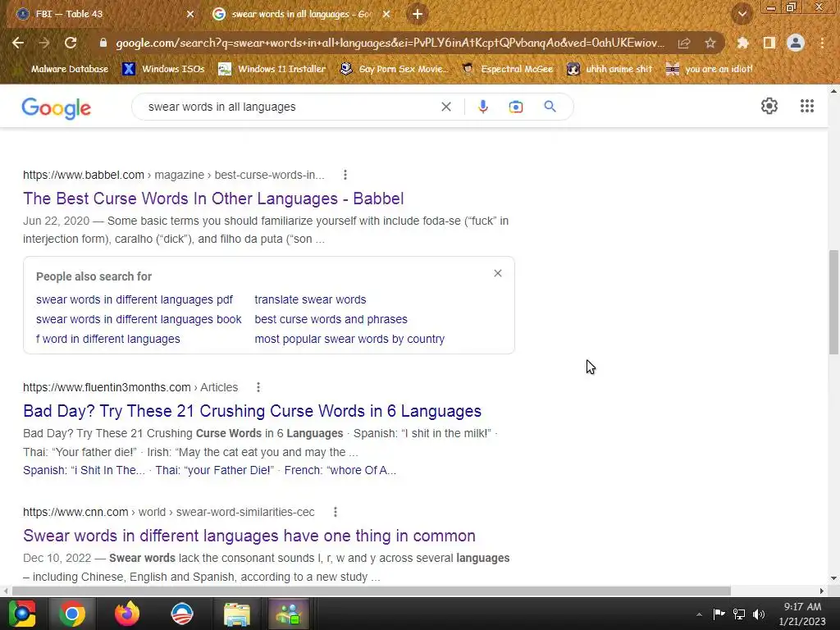Clear the search query with X

[445, 107]
